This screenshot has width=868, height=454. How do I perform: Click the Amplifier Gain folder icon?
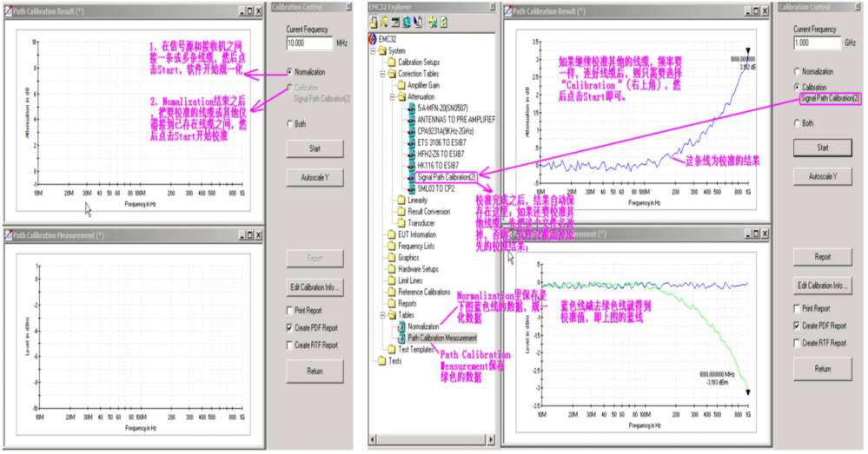(402, 86)
